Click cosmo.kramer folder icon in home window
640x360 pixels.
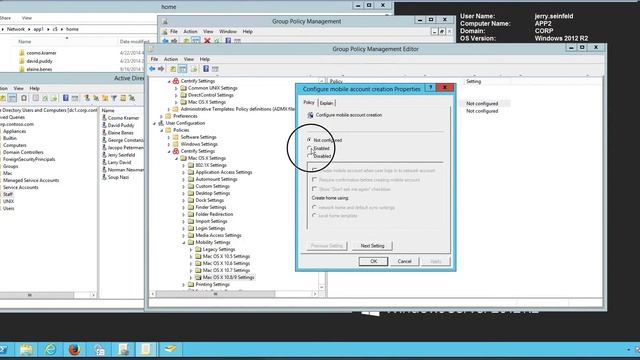(22, 53)
